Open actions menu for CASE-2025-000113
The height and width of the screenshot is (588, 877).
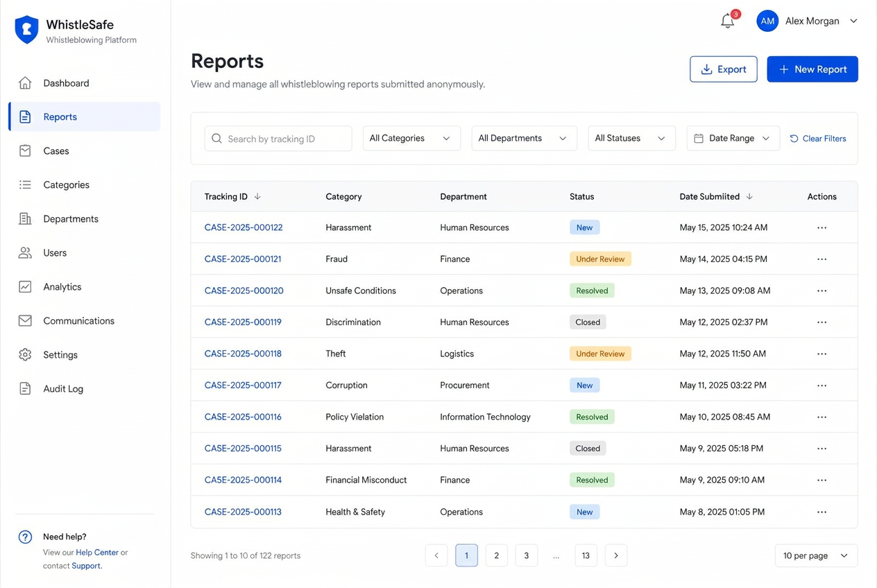click(x=821, y=512)
